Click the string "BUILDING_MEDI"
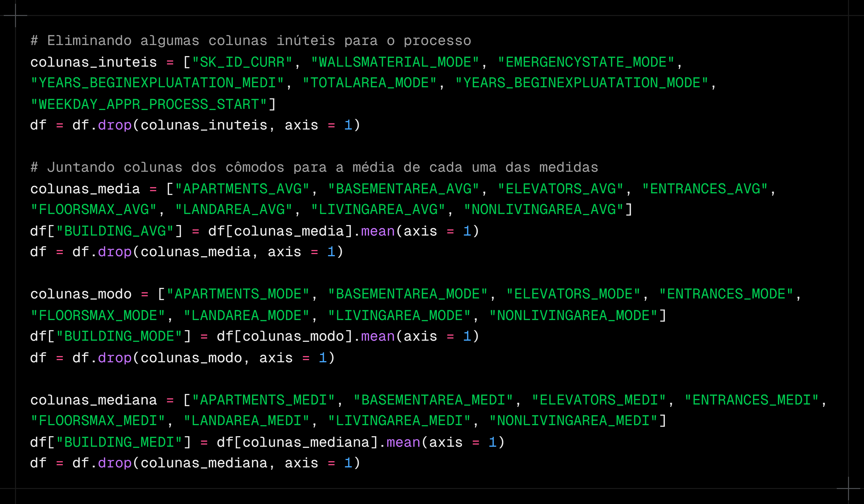 tap(119, 442)
